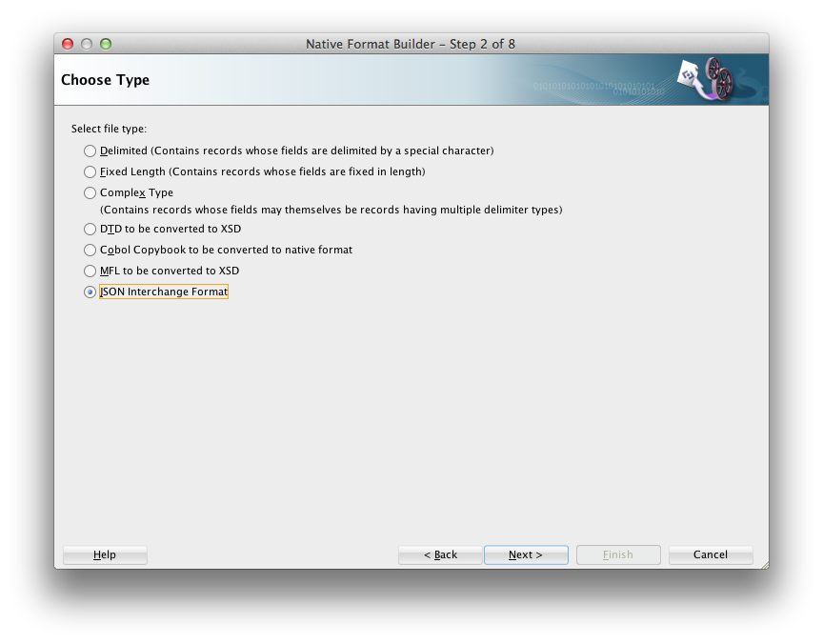
Task: Select the Complex Type radio button
Action: point(90,192)
